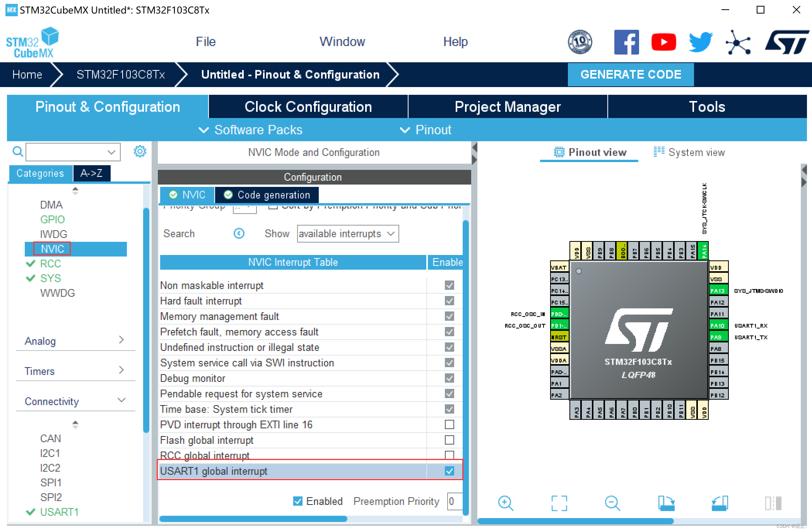Click the interrupt table horizontal scrollbar

point(253,519)
